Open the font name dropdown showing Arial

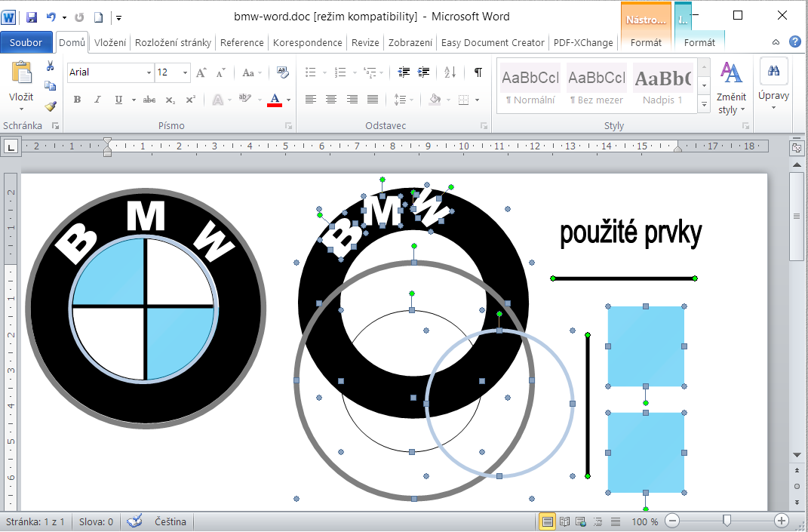pos(149,73)
